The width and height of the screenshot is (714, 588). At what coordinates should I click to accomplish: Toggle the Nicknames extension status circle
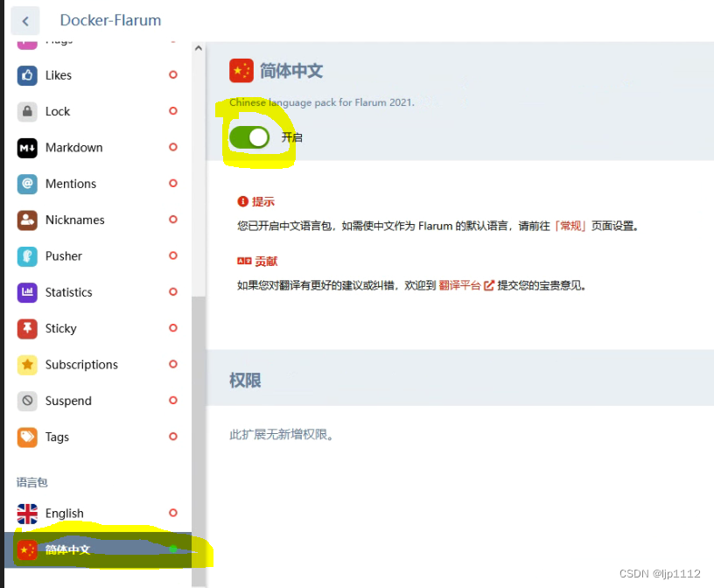[x=171, y=220]
